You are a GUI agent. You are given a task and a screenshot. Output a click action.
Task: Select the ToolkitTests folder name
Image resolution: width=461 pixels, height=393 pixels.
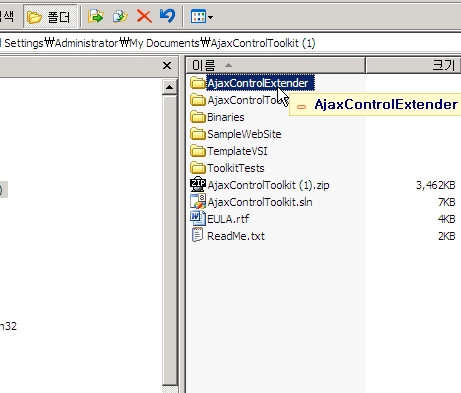(x=236, y=168)
